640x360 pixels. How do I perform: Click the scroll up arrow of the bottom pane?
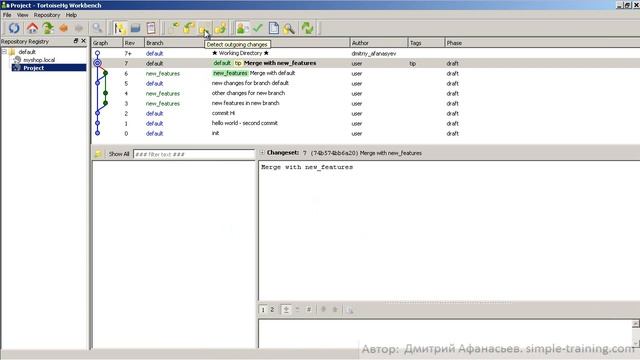point(636,324)
